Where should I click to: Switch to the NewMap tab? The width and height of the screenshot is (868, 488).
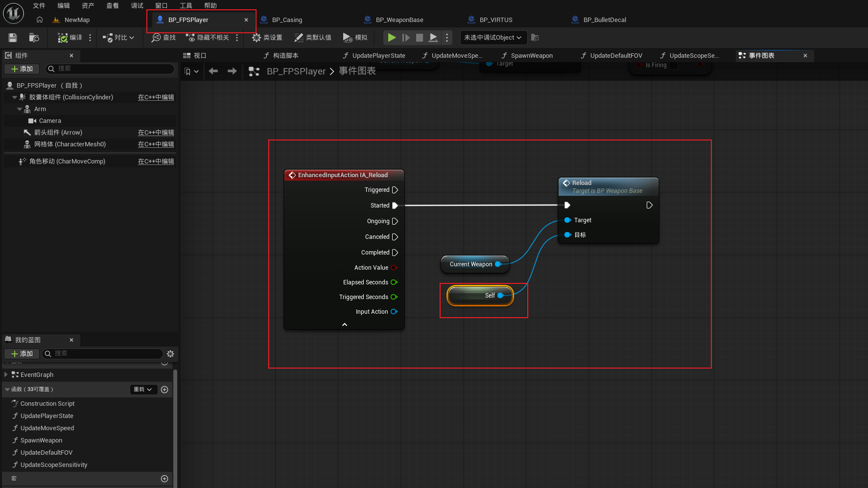[x=77, y=20]
